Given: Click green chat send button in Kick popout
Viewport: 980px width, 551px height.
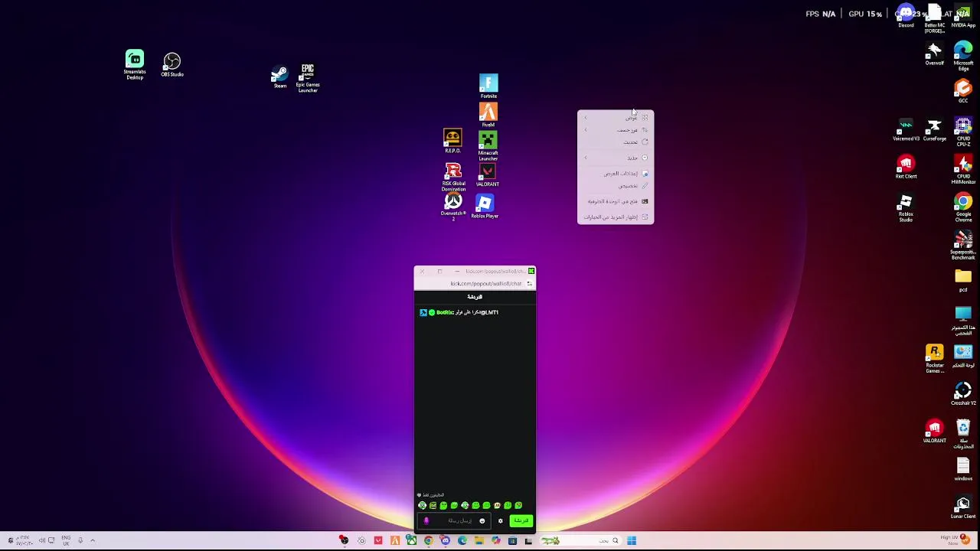Looking at the screenshot, I should (521, 521).
